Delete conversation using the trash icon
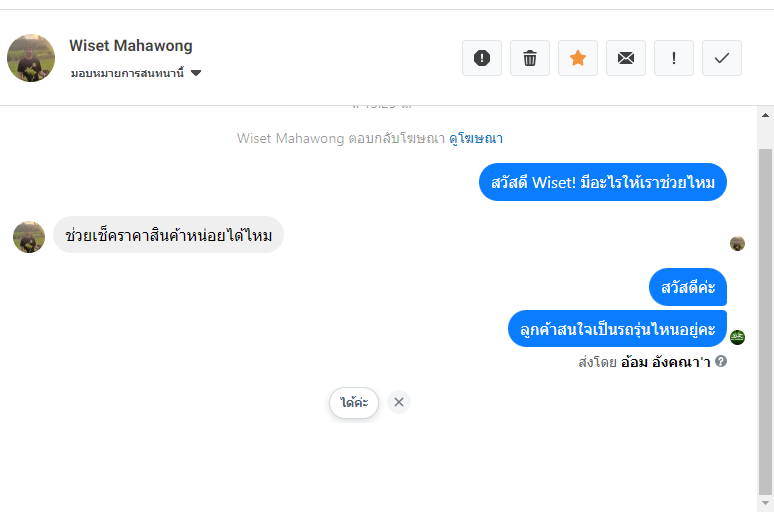The image size is (774, 522). click(530, 58)
